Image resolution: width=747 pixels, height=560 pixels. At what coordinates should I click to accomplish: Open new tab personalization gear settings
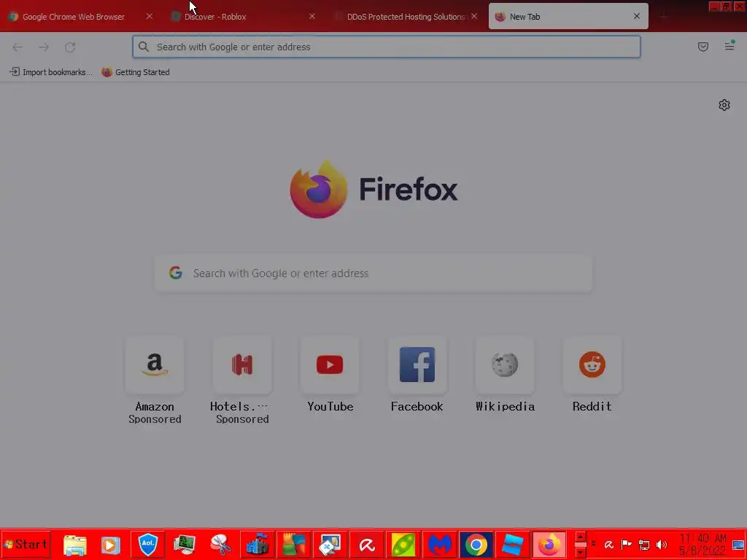[x=724, y=105]
